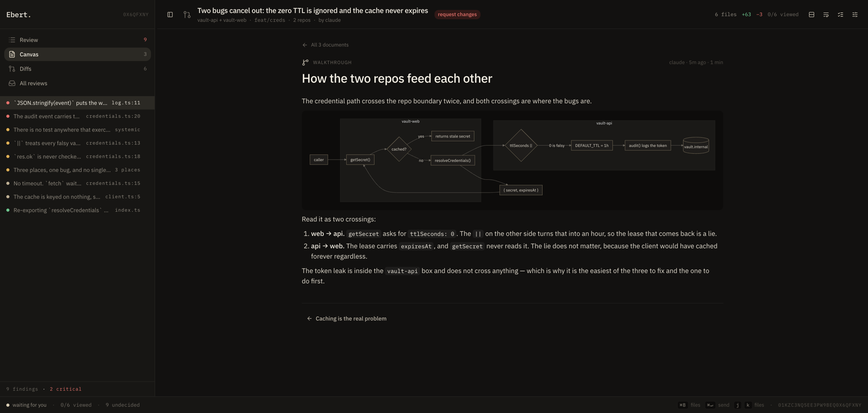Click the pull request icon beside the title

187,14
